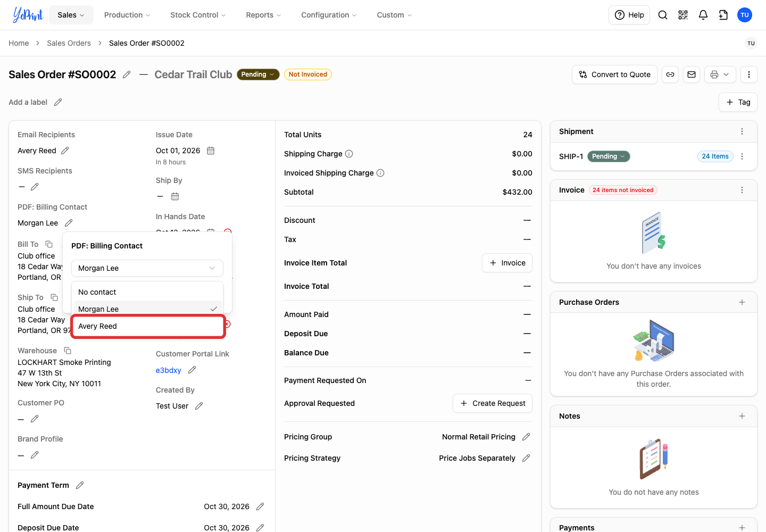The width and height of the screenshot is (766, 532).
Task: Click Convert to Quote button
Action: [615, 74]
